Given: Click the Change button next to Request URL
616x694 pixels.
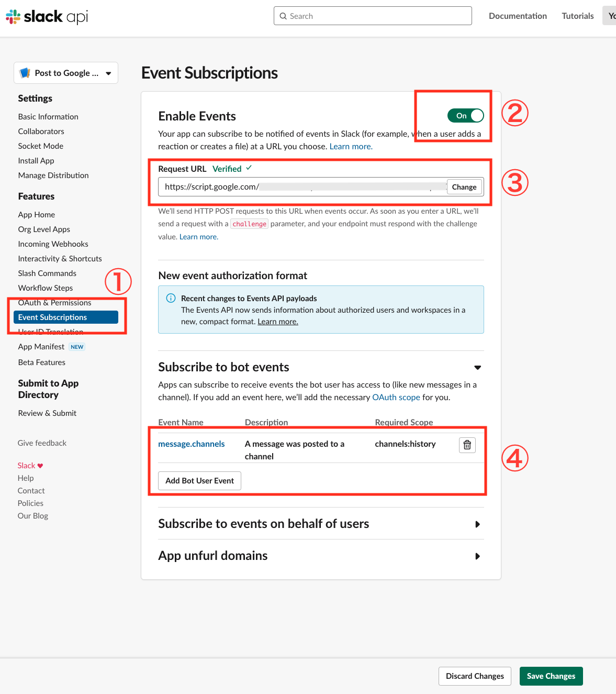Looking at the screenshot, I should 464,186.
